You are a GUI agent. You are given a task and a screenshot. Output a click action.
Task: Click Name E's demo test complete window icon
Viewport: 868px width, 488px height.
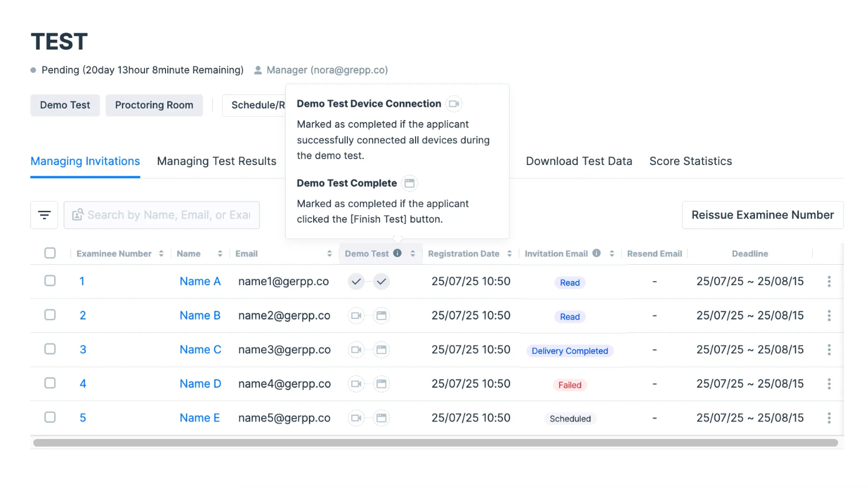[381, 418]
